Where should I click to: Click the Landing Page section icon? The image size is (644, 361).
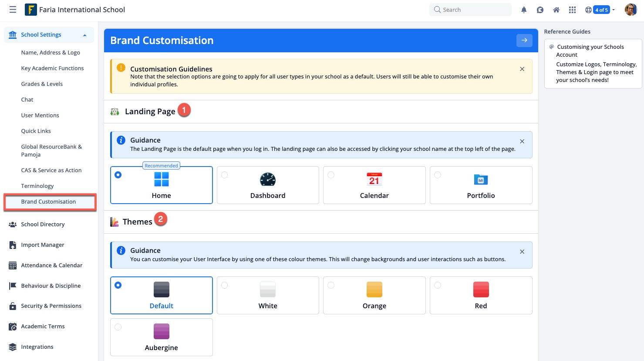(x=115, y=112)
